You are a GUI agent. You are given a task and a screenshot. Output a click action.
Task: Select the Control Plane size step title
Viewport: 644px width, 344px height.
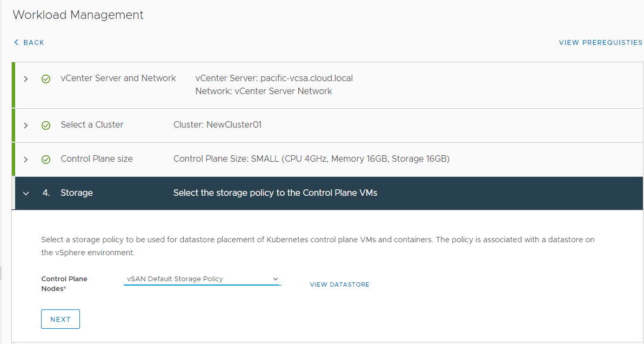click(x=97, y=159)
